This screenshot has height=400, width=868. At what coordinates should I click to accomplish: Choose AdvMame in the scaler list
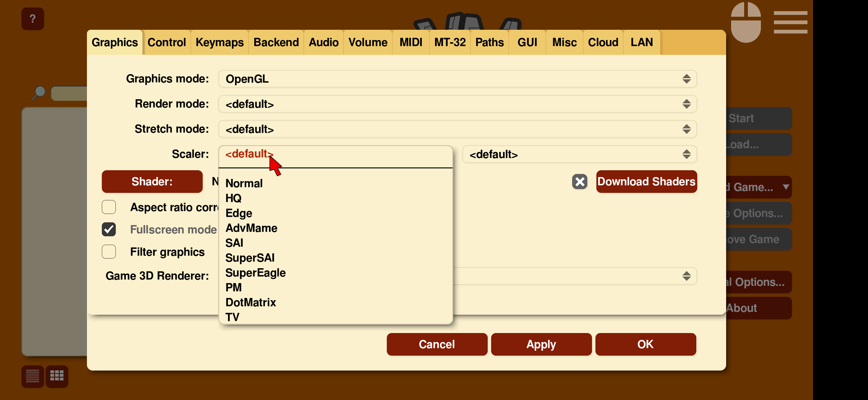coord(251,228)
